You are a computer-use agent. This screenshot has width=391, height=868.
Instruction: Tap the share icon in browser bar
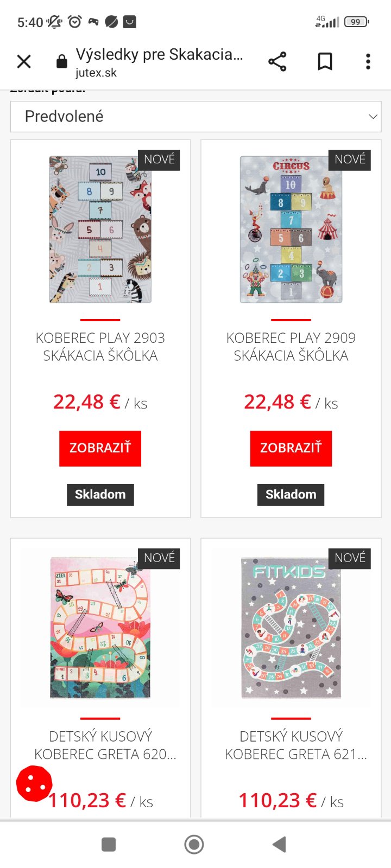tap(277, 62)
